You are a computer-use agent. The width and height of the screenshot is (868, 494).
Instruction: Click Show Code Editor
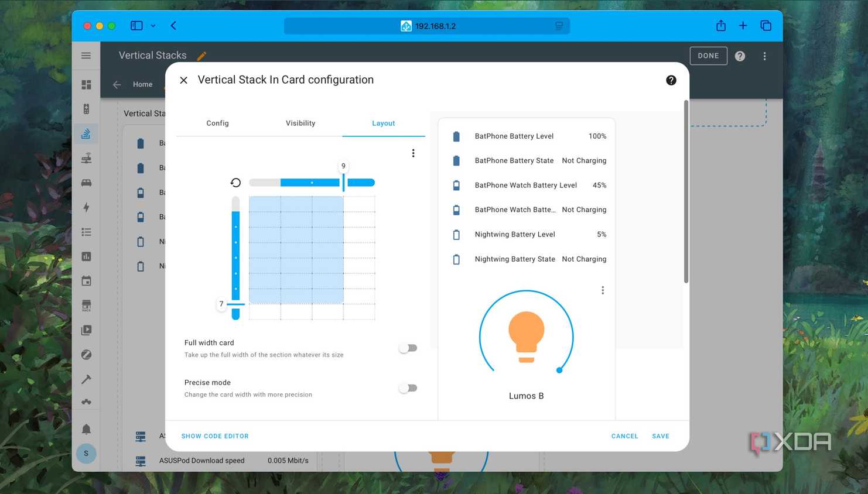(215, 436)
